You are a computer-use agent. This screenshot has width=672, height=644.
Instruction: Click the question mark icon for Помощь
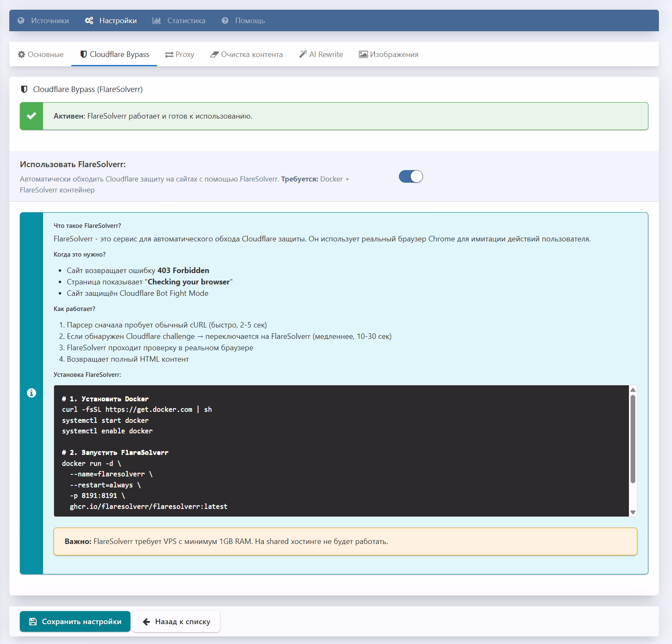pyautogui.click(x=225, y=21)
